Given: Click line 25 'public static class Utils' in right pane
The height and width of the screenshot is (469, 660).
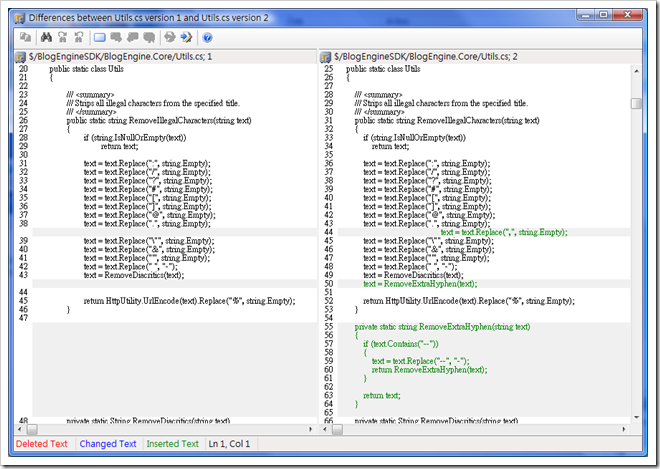Looking at the screenshot, I should coord(383,69).
